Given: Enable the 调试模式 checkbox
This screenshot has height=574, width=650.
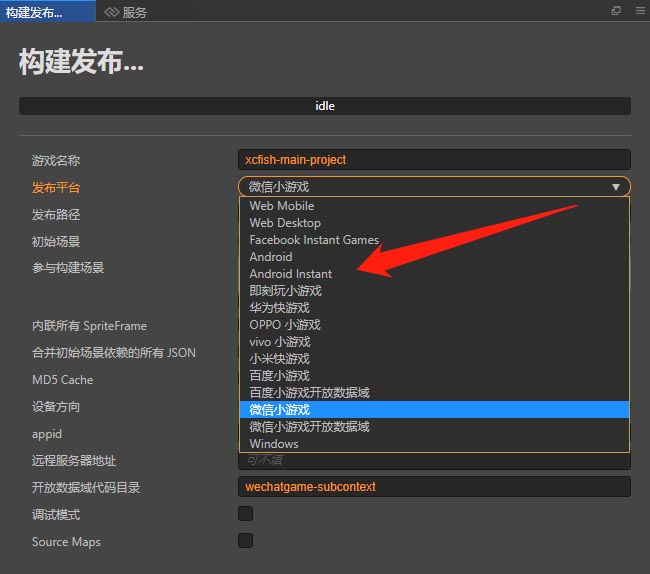Looking at the screenshot, I should (x=245, y=514).
